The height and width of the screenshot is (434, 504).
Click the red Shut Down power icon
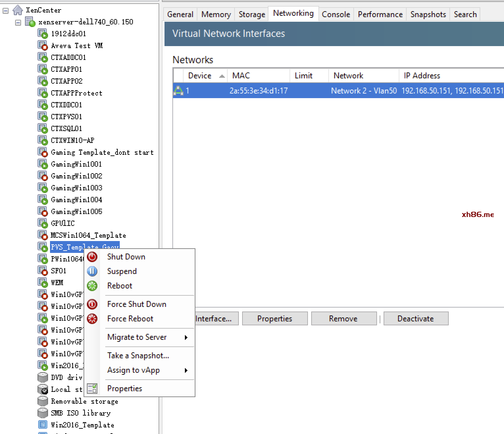92,257
